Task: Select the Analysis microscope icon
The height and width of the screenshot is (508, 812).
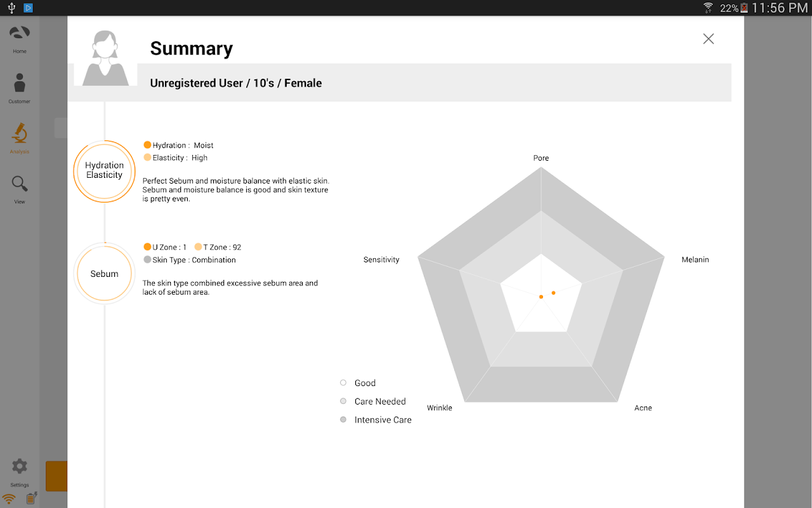Action: pos(20,134)
